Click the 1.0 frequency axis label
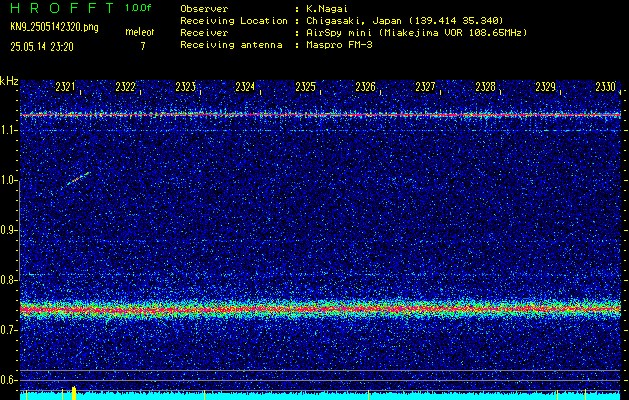This screenshot has width=629, height=400. pyautogui.click(x=7, y=180)
